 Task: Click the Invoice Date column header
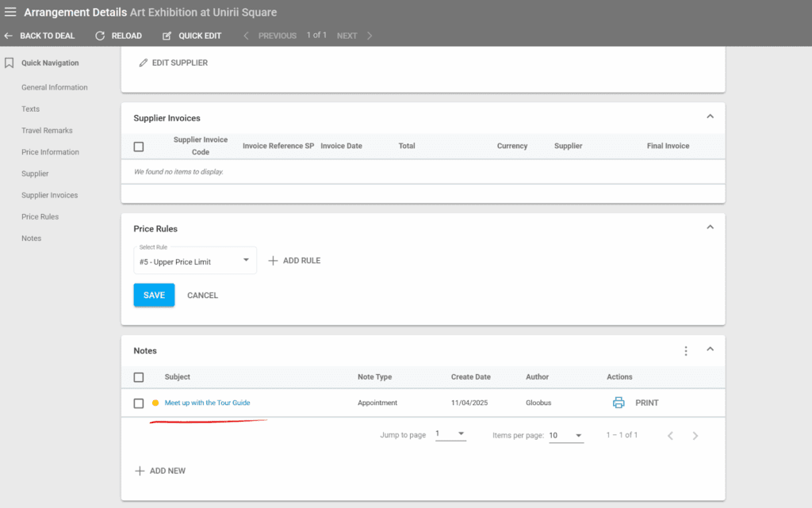click(341, 146)
